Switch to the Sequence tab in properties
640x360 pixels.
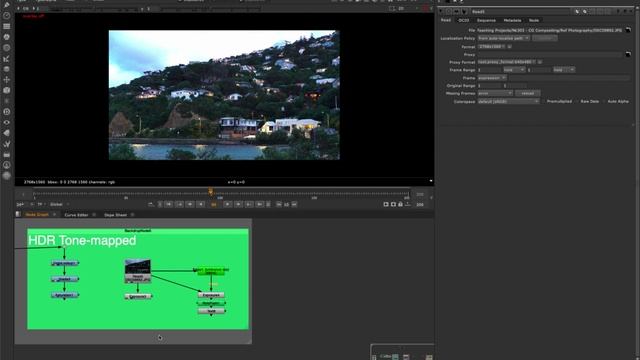486,20
